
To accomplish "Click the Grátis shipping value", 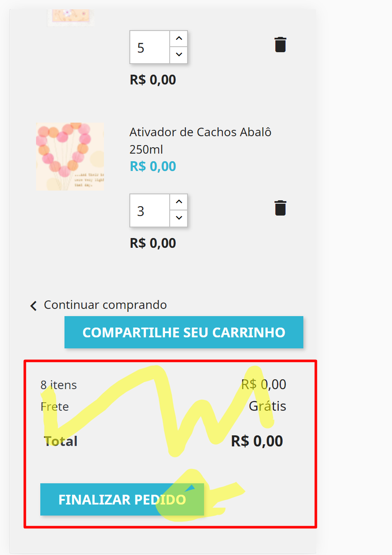I will click(267, 406).
